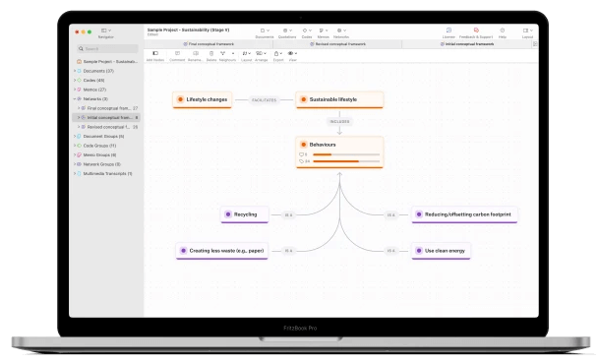
Task: Click the Search field in Navigator
Action: pos(107,49)
